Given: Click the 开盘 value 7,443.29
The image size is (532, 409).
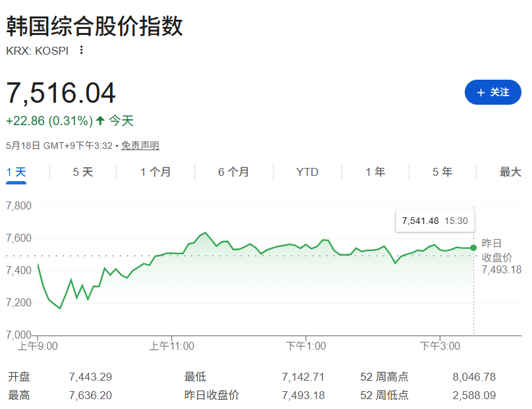Looking at the screenshot, I should [x=90, y=377].
